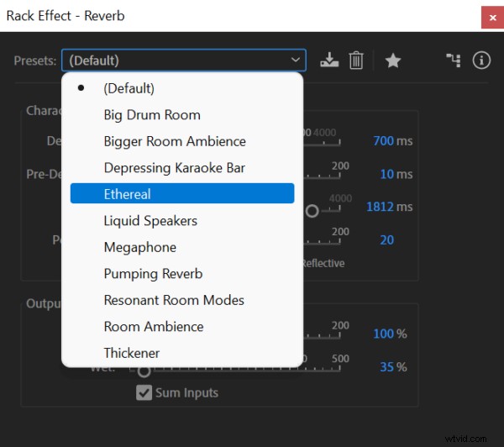Choose the Resonant Room Modes preset
Screen dimensions: 504x447
coord(174,300)
